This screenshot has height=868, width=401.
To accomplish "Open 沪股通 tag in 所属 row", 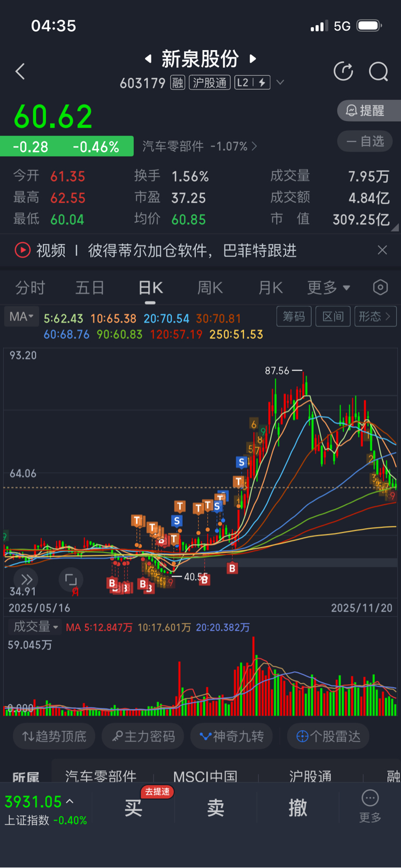I will 310,776.
